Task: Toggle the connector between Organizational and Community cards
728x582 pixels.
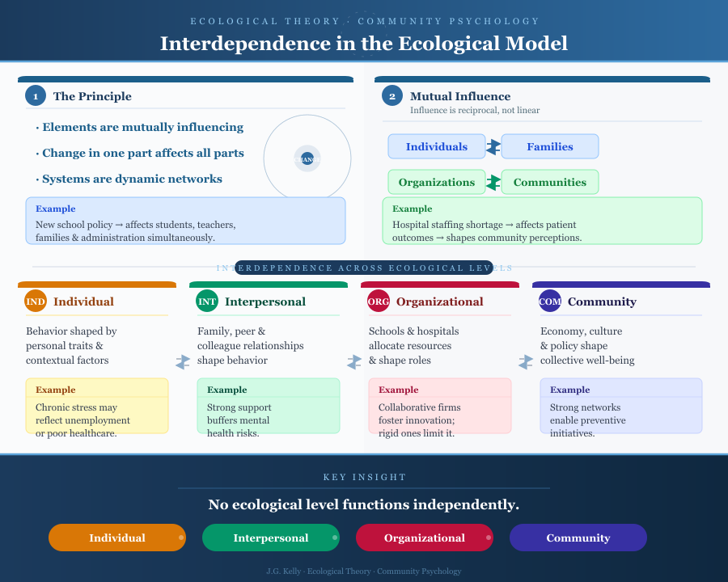Action: tap(525, 363)
